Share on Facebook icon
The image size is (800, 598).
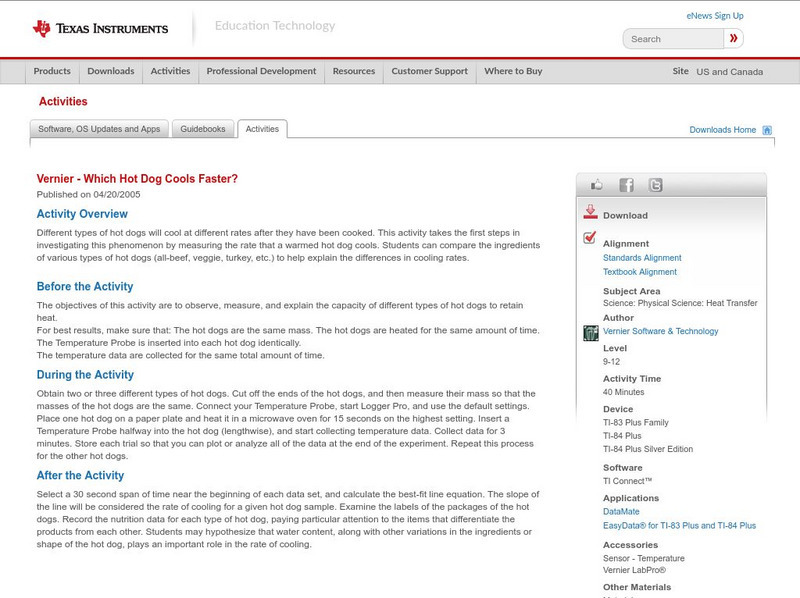(626, 185)
